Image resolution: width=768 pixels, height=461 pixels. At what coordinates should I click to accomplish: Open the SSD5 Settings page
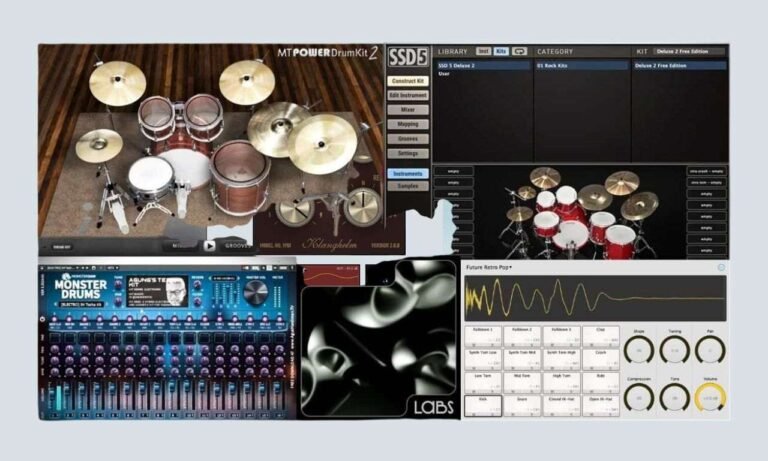pyautogui.click(x=408, y=153)
